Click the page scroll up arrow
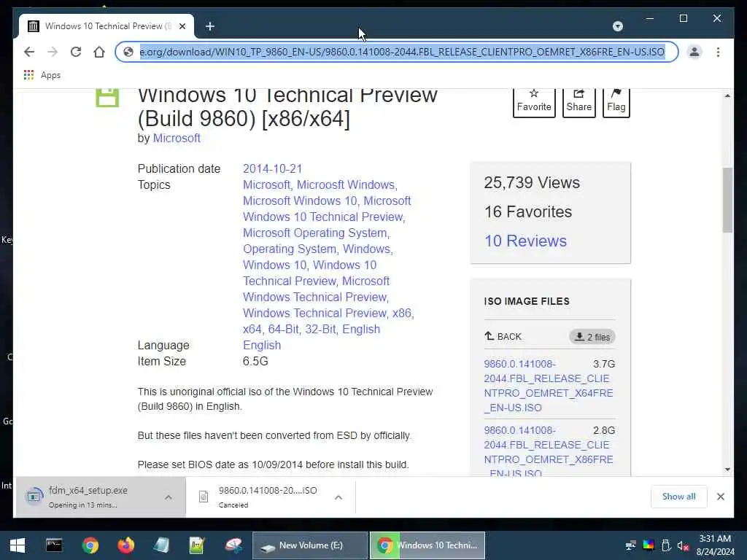The width and height of the screenshot is (747, 560). pyautogui.click(x=727, y=96)
